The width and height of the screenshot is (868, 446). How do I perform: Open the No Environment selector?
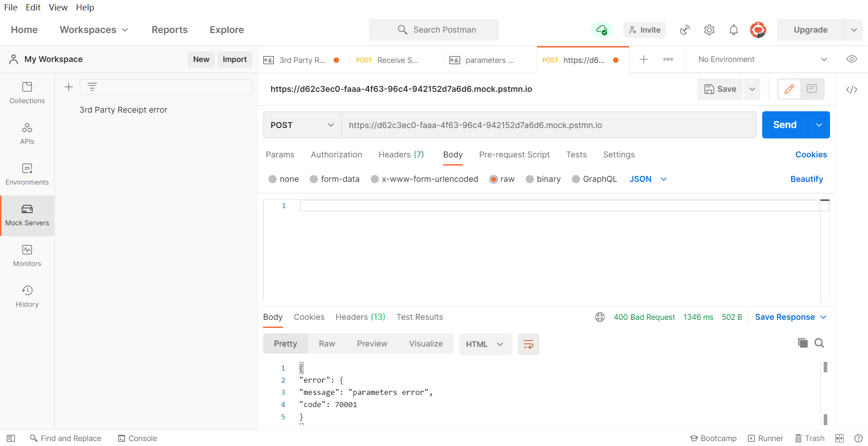pyautogui.click(x=763, y=59)
